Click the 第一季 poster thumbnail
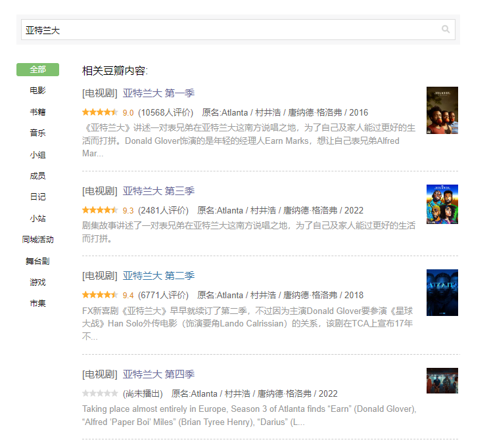491x448 pixels. (442, 110)
